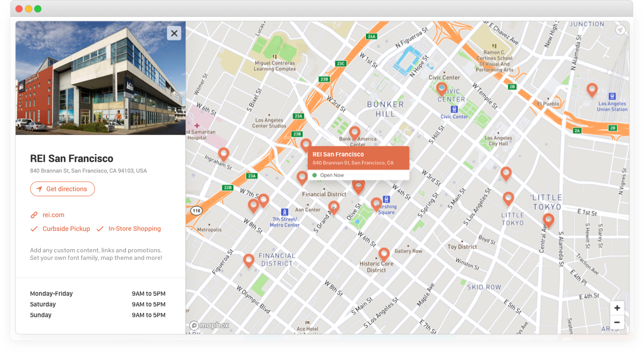Select the map pin on Ingraham St
This screenshot has height=352, width=644.
(x=224, y=154)
